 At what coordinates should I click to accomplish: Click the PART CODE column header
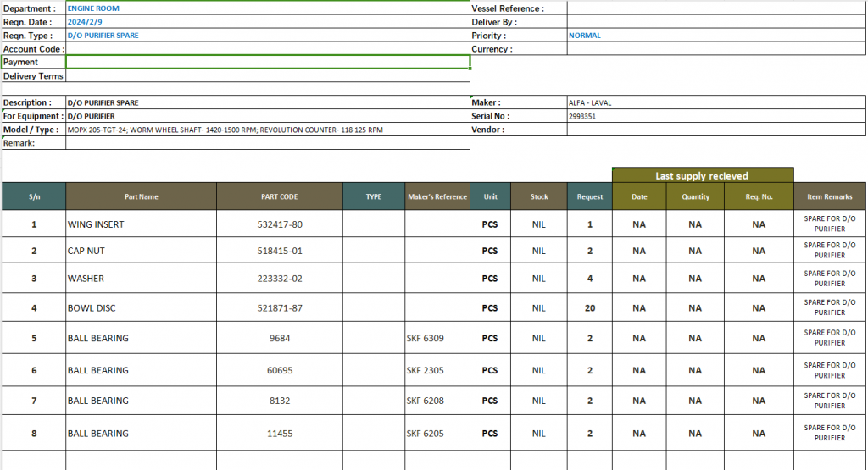279,196
